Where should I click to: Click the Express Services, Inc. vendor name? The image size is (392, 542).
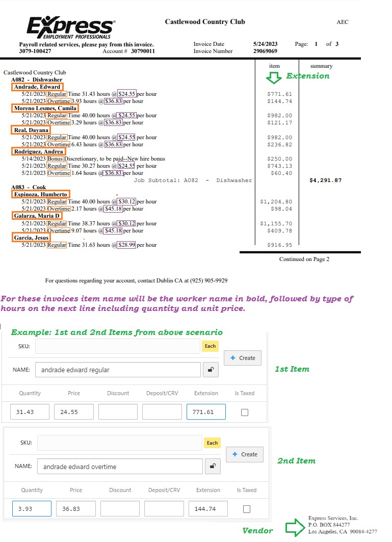[333, 518]
